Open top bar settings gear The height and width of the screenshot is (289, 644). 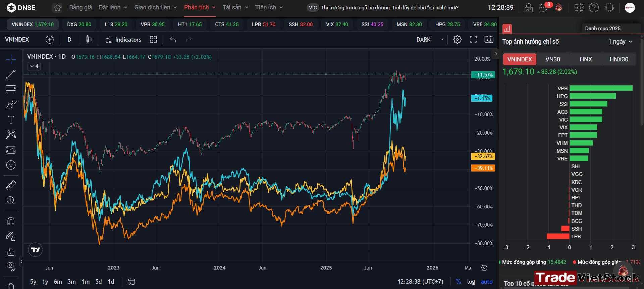point(579,7)
